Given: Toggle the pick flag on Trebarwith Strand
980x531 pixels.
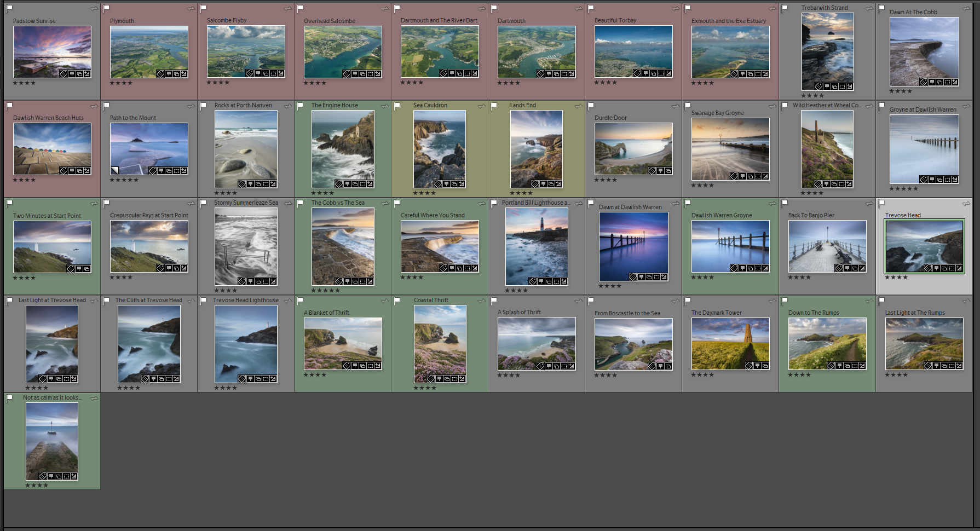Looking at the screenshot, I should [x=785, y=9].
